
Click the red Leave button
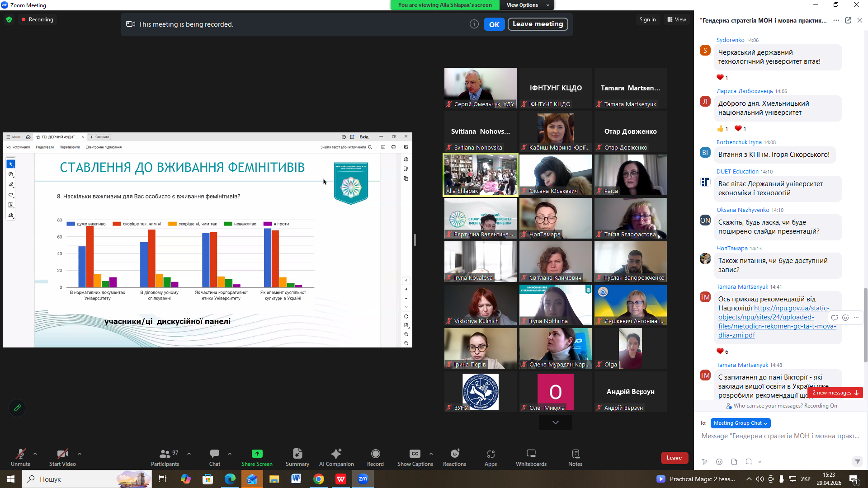(674, 458)
